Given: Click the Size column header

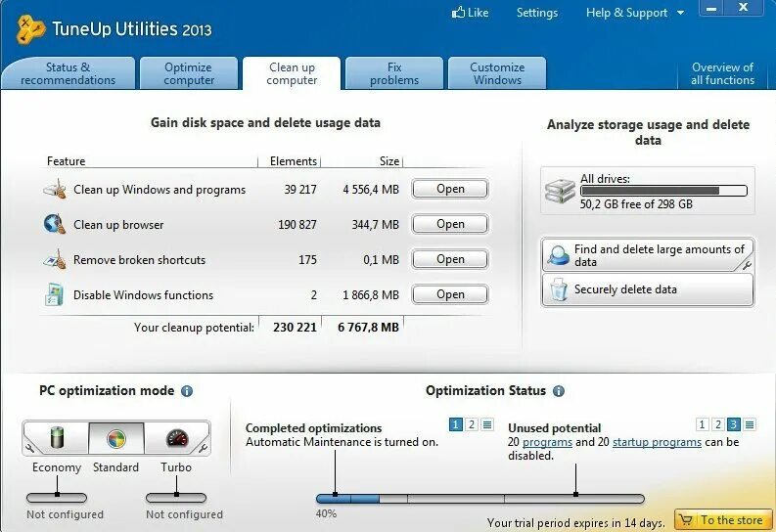Looking at the screenshot, I should coord(389,161).
